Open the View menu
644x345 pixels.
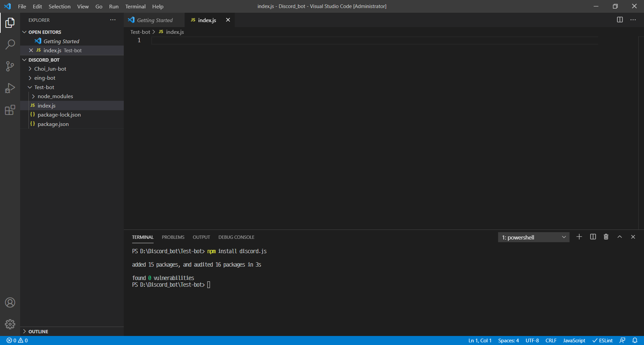point(83,6)
